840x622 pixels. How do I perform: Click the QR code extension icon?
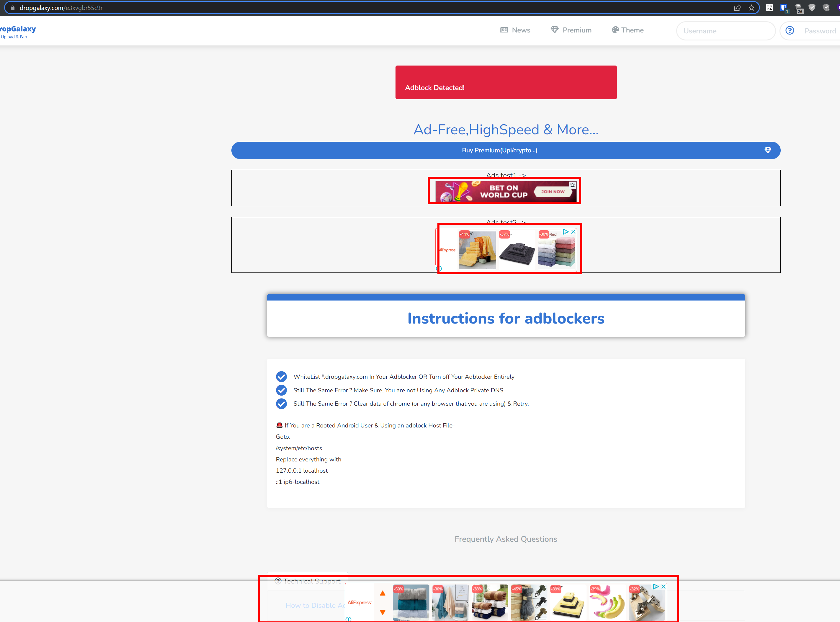769,8
